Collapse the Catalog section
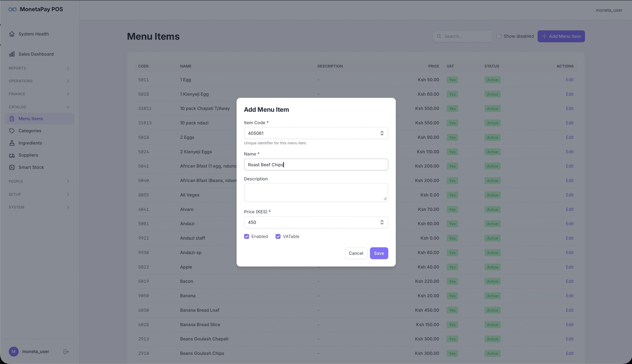 pos(39,107)
